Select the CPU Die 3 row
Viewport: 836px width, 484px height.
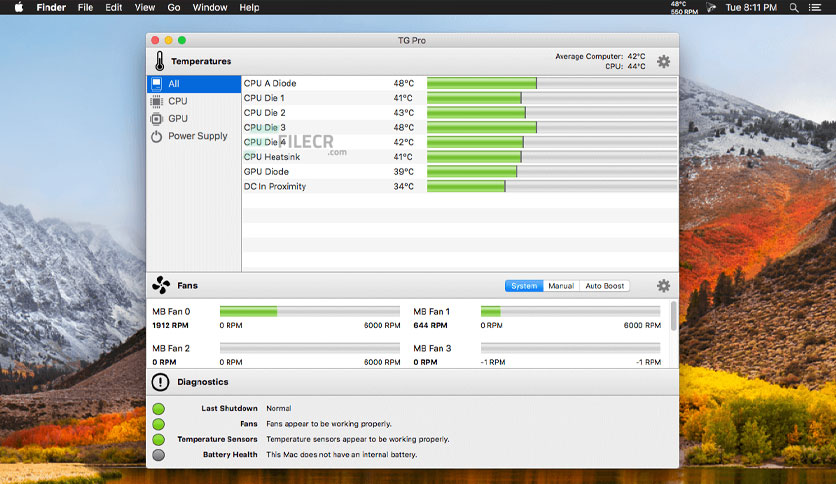pos(460,127)
